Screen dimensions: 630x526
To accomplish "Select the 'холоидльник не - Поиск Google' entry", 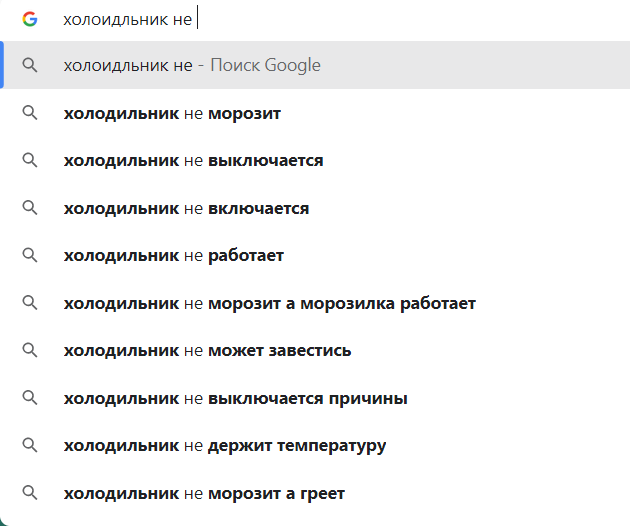I will tap(192, 65).
